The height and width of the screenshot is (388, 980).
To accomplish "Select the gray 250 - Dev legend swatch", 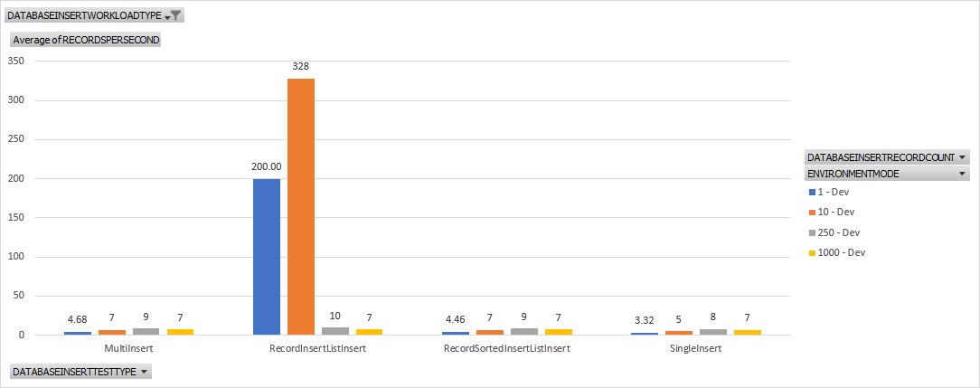I will click(x=812, y=232).
